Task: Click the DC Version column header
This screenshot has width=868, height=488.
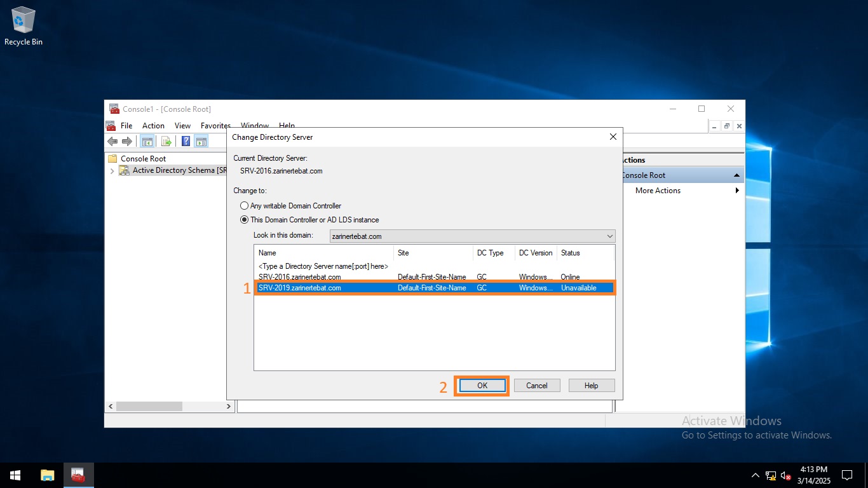Action: [x=536, y=253]
